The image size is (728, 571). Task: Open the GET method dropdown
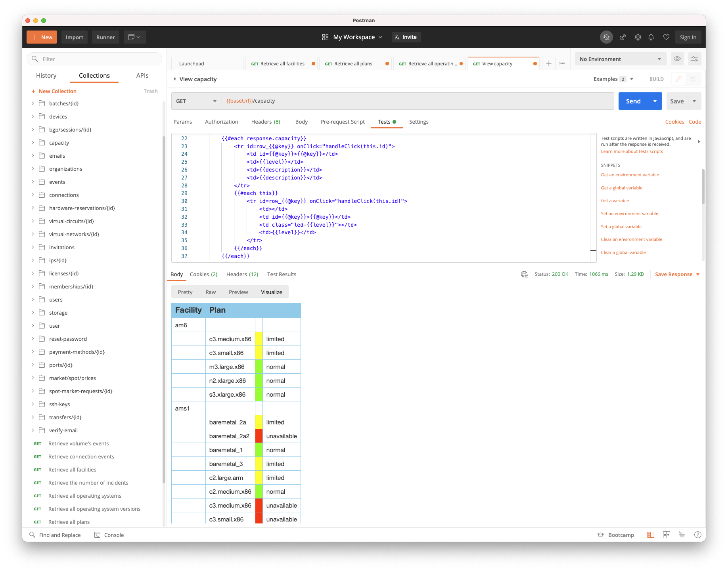196,101
